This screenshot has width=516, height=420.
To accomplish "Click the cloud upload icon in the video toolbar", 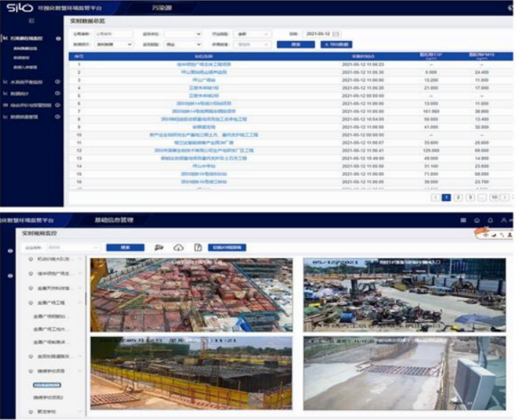I will [178, 247].
